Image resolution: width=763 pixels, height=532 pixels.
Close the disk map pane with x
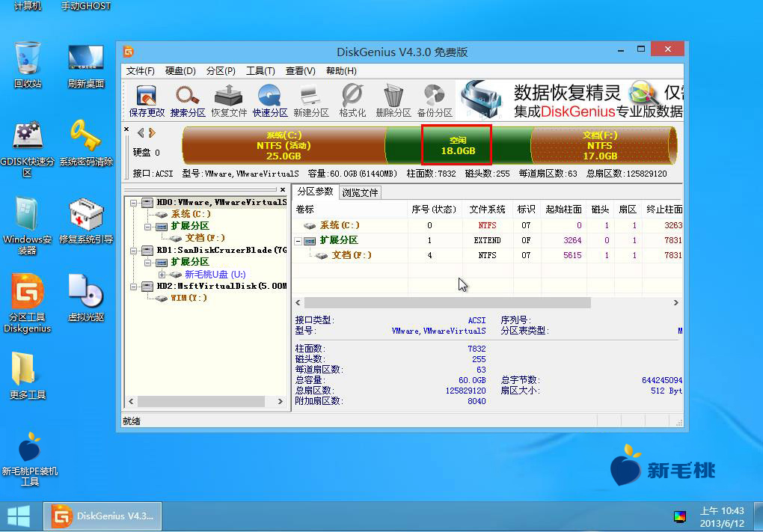pos(126,129)
